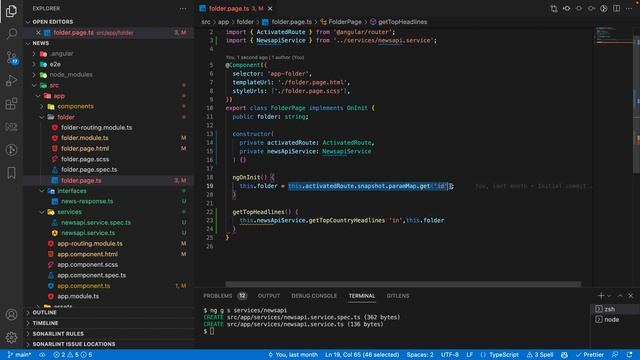Switch to the GitLens tab
The height and width of the screenshot is (360, 640).
398,296
